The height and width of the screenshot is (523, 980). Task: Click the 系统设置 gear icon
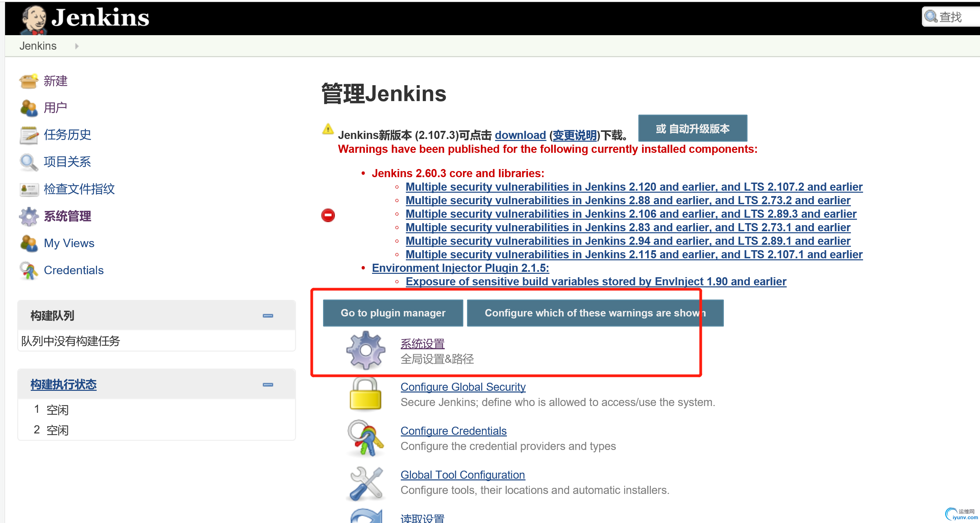tap(365, 351)
